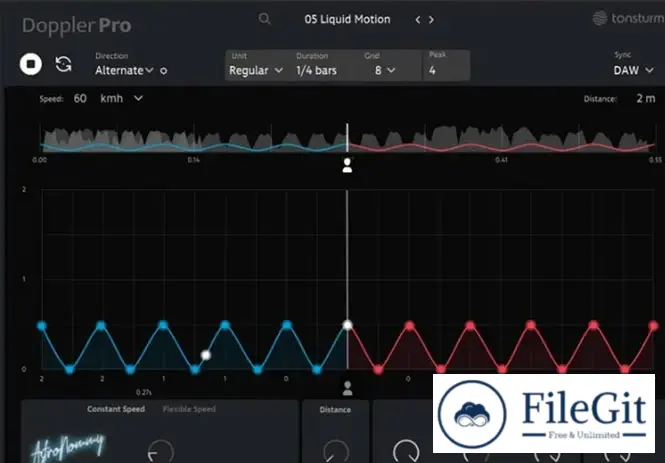Open the preset search magnifier
The height and width of the screenshot is (463, 665).
(x=265, y=19)
